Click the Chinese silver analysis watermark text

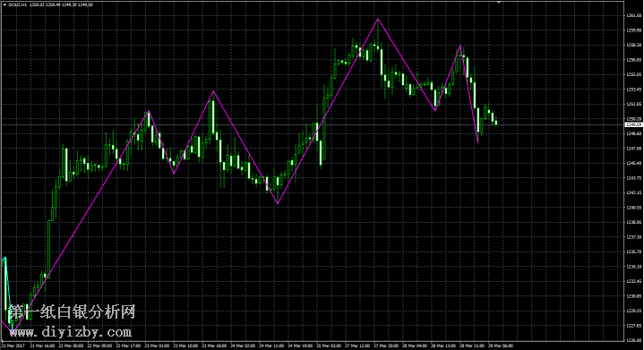(72, 312)
